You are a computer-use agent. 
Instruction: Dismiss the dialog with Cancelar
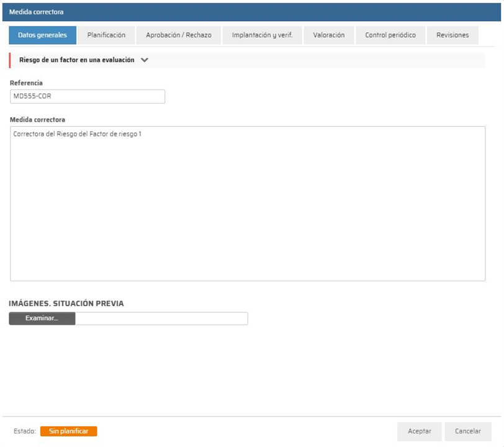pos(468,431)
